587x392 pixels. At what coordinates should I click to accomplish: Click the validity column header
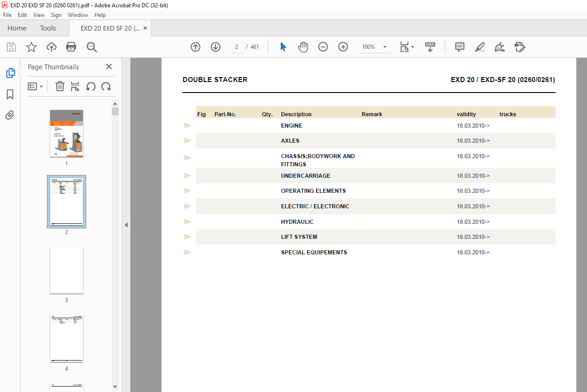466,114
